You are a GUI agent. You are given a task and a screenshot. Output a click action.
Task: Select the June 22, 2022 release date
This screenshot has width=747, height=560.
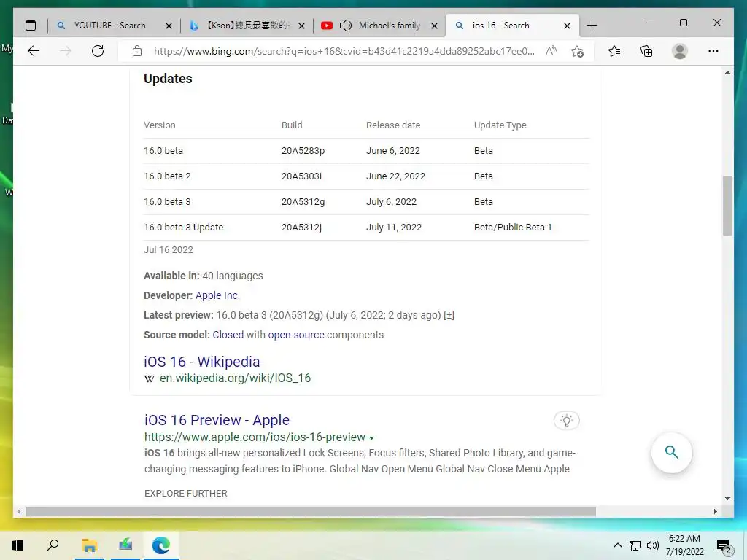[x=395, y=176]
